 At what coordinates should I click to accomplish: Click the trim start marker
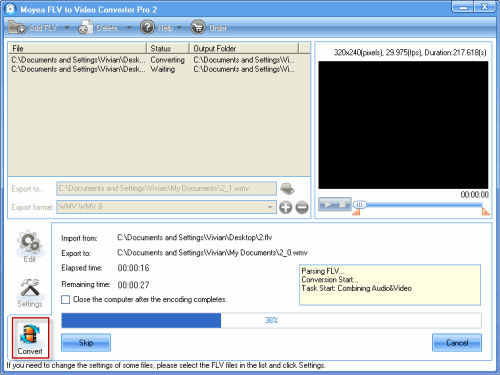[356, 212]
